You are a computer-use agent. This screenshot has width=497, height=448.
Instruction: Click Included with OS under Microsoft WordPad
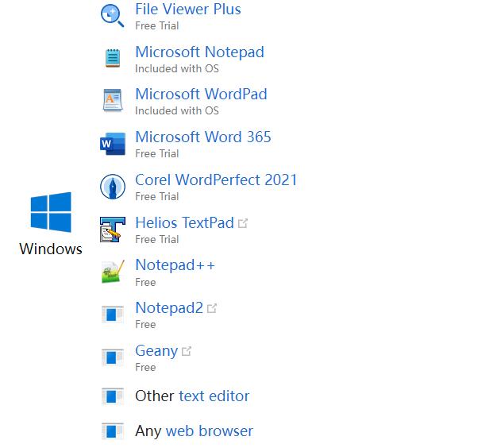[177, 110]
